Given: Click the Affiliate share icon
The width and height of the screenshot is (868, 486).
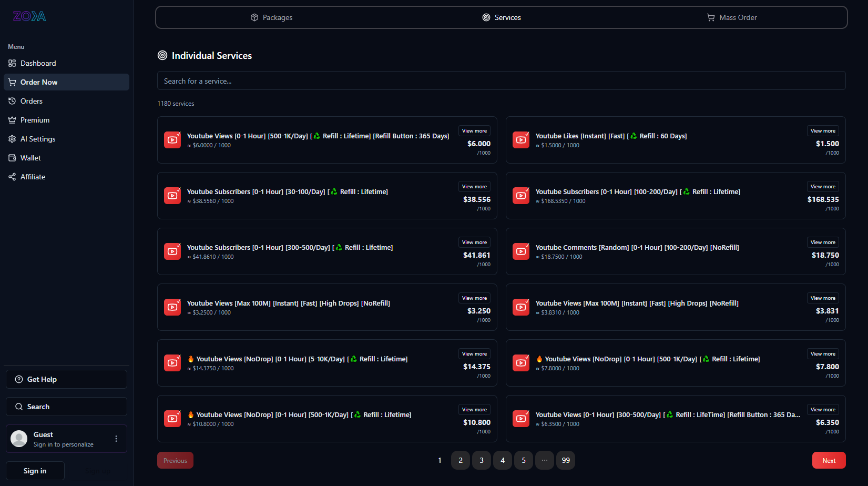Looking at the screenshot, I should [12, 177].
